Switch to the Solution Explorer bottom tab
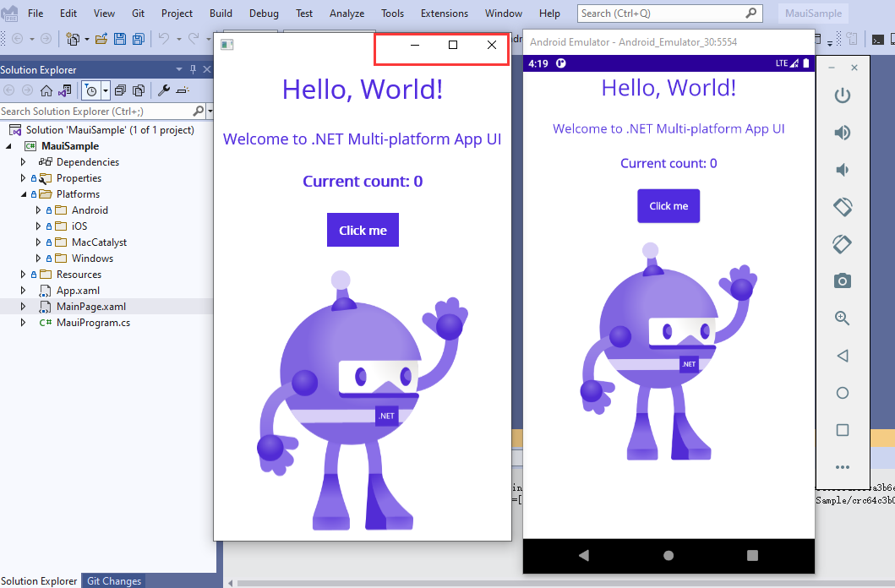The height and width of the screenshot is (588, 895). click(x=39, y=580)
